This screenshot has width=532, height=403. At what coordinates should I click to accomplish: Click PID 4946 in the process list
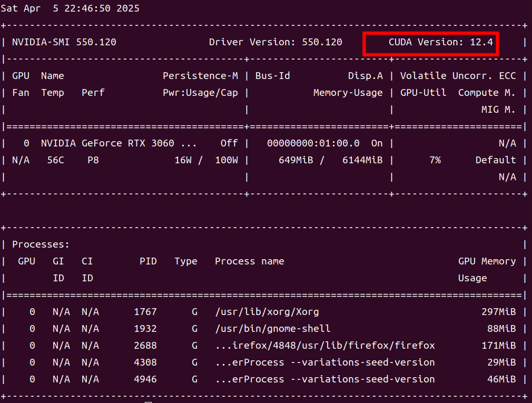pos(145,379)
